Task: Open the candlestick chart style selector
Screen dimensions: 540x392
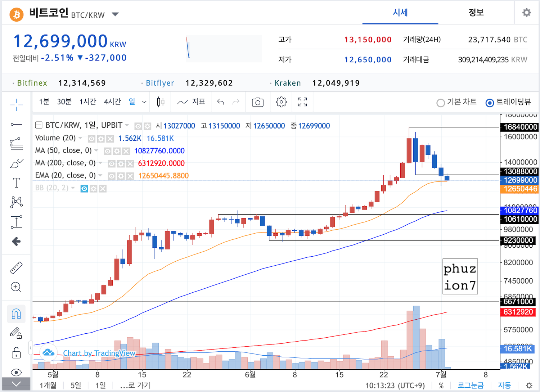Action: (x=161, y=102)
